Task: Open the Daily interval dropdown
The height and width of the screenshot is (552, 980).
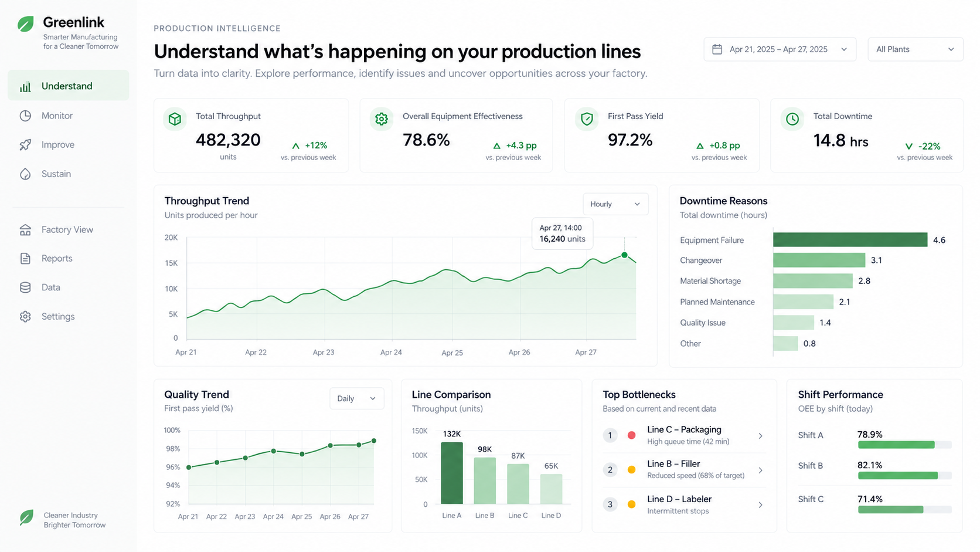Action: (356, 398)
